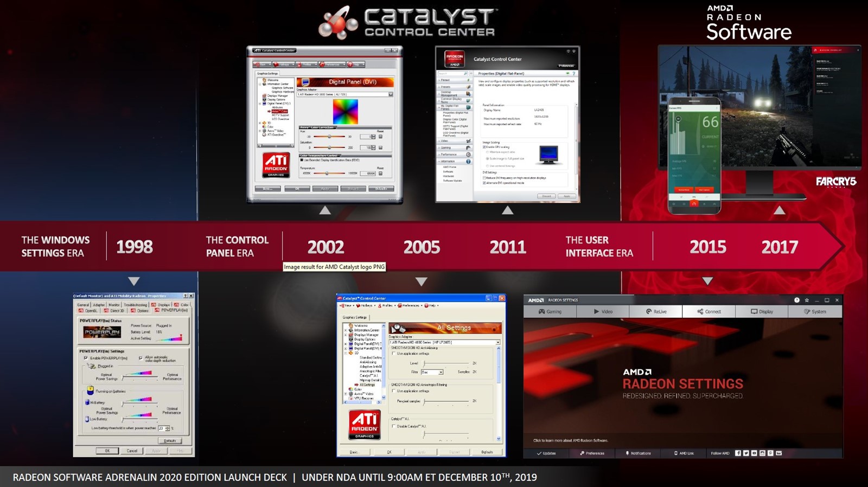Check Disable Catalyst A.I. box

point(394,426)
